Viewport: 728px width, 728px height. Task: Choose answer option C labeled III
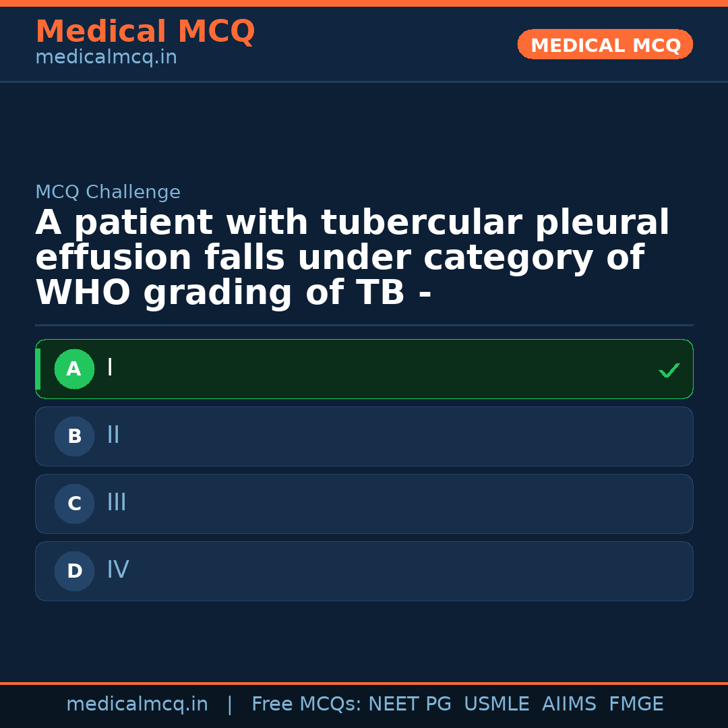pyautogui.click(x=364, y=504)
